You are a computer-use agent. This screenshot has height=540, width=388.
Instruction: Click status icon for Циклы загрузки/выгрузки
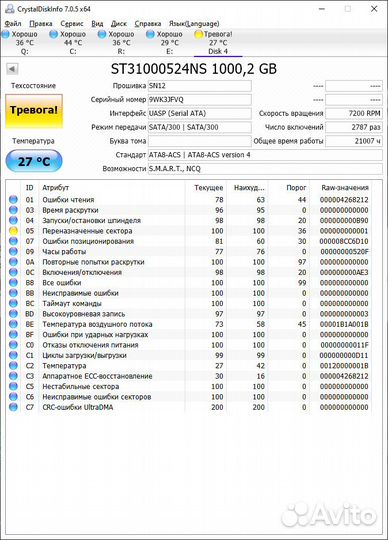click(13, 355)
